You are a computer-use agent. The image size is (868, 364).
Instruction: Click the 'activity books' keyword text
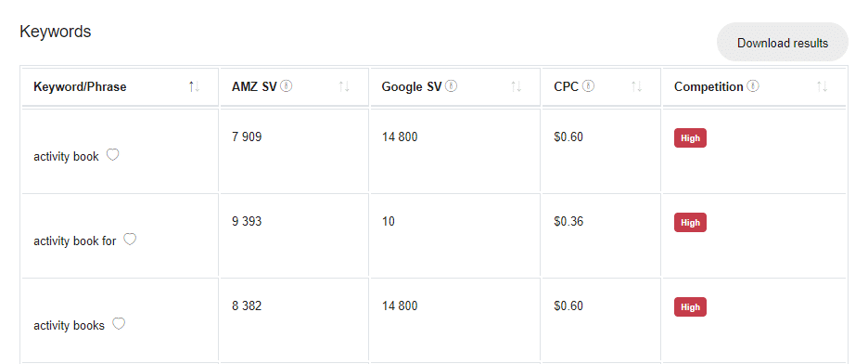[70, 326]
